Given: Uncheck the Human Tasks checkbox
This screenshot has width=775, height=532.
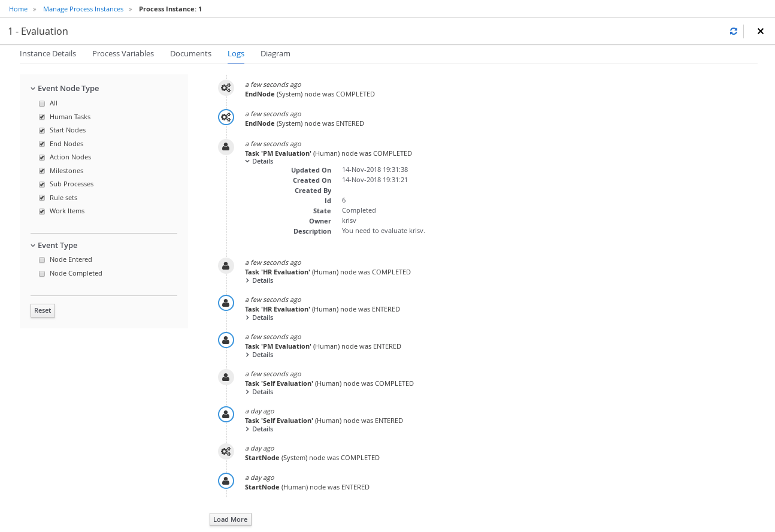Looking at the screenshot, I should 42,117.
